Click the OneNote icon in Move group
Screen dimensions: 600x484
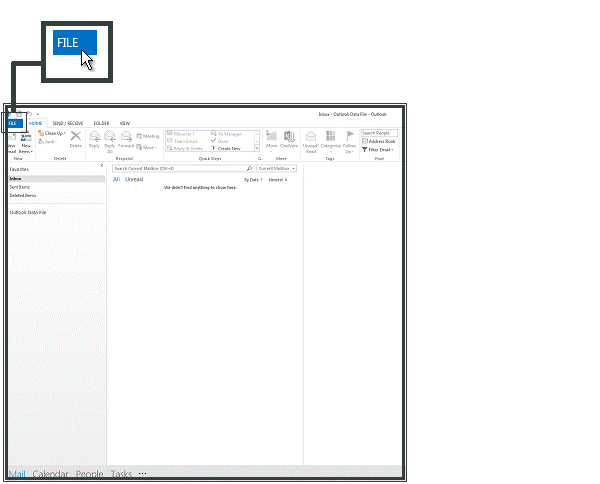click(x=289, y=138)
